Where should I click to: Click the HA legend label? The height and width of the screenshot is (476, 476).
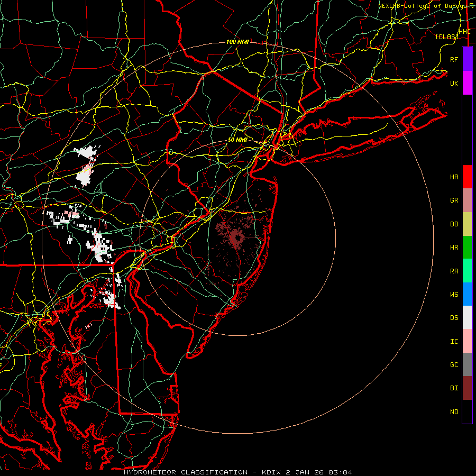point(454,177)
